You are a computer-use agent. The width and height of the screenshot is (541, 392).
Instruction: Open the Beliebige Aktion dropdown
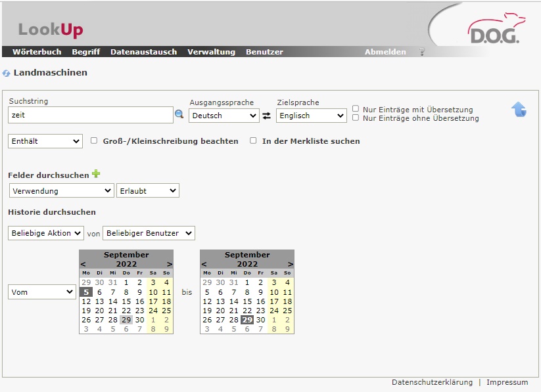tap(46, 233)
